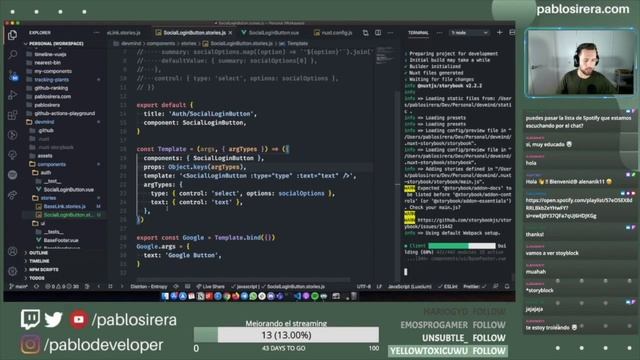Viewport: 640px width, 360px height.
Task: Open the Run and Debug view
Action: point(13,95)
